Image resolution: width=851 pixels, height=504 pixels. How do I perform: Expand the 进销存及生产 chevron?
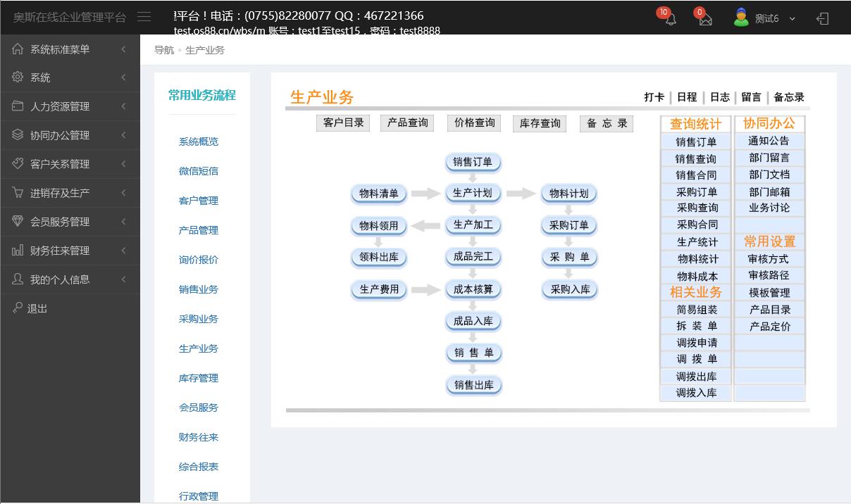pyautogui.click(x=123, y=193)
